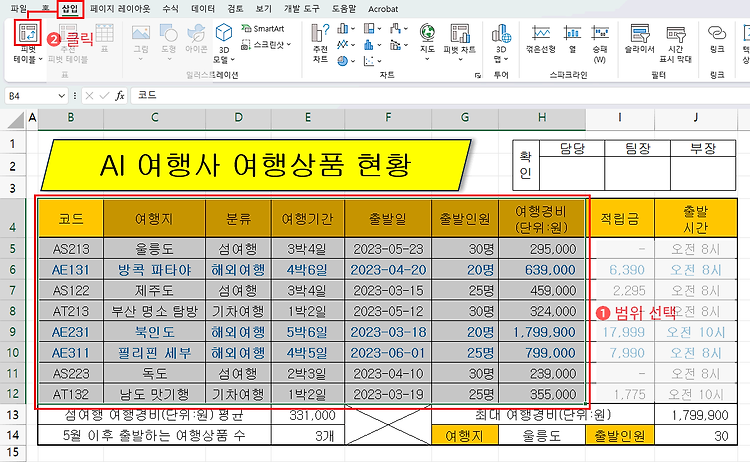Open the charts group dialog launcher
This screenshot has width=750, height=462.
477,75
